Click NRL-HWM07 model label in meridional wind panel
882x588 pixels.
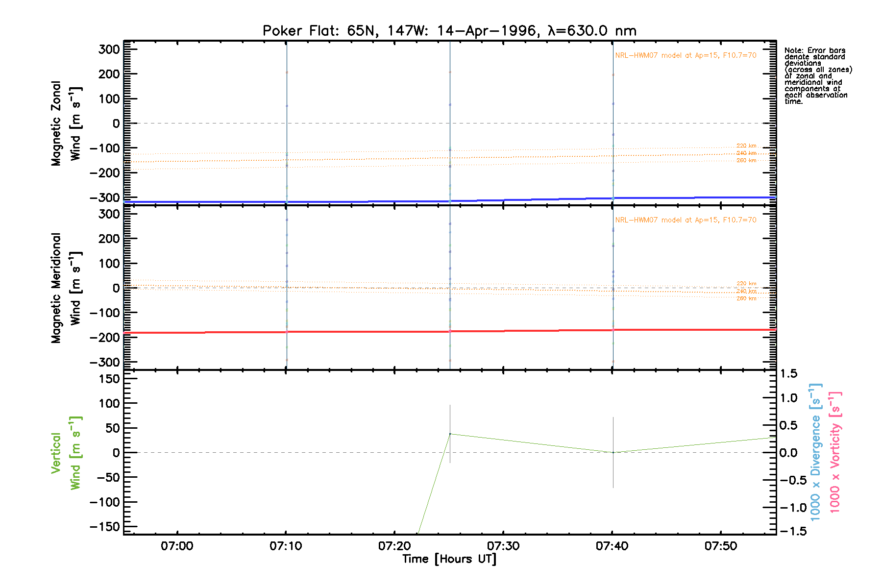pos(686,220)
